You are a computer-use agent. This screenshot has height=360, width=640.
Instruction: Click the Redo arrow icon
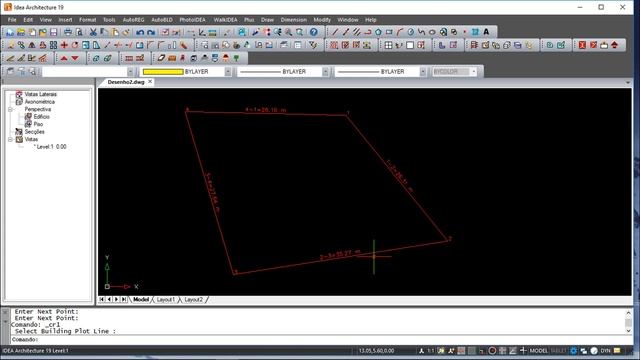tap(151, 32)
